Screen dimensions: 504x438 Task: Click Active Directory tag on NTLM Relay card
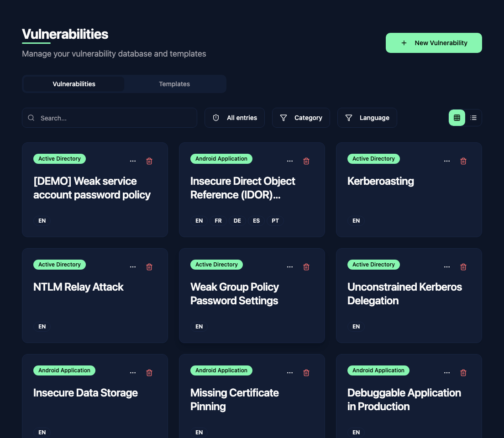(59, 265)
